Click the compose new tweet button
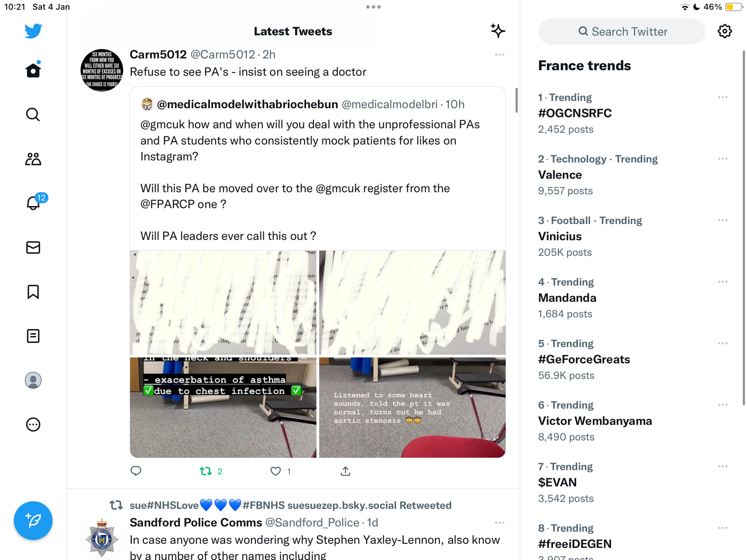 33,521
